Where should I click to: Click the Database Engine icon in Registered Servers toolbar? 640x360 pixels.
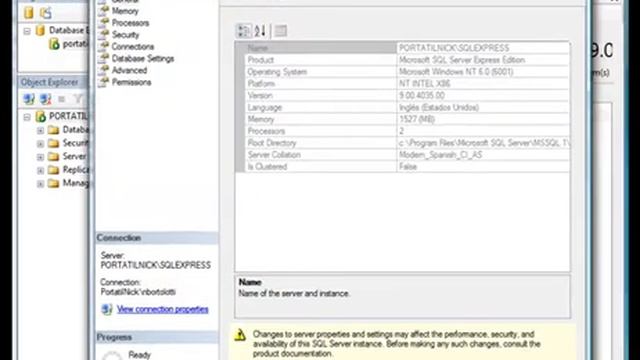[x=29, y=13]
